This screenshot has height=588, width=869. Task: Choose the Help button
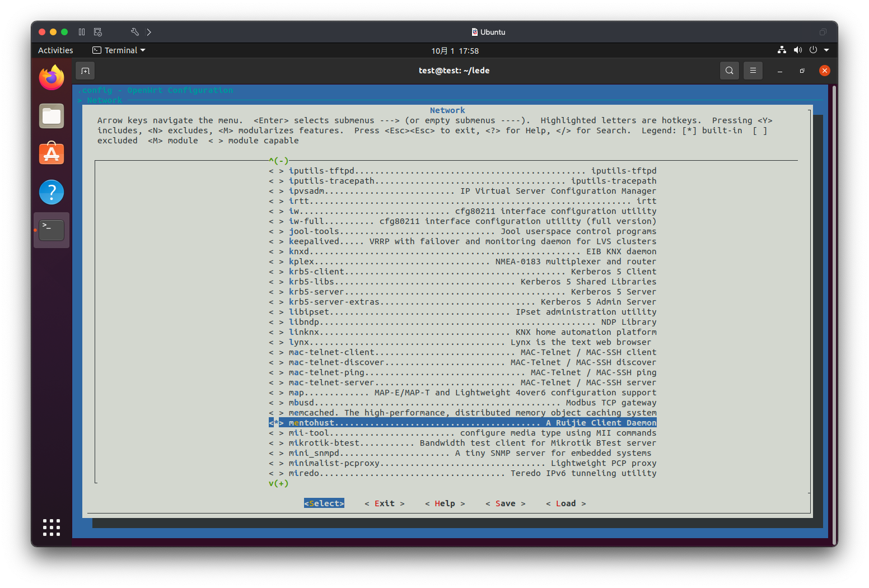click(445, 503)
